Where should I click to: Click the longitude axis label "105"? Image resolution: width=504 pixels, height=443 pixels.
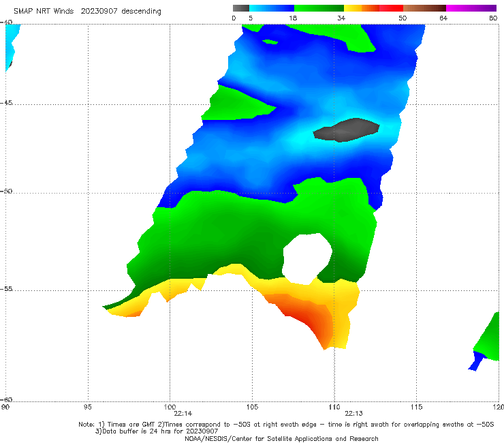252,408
